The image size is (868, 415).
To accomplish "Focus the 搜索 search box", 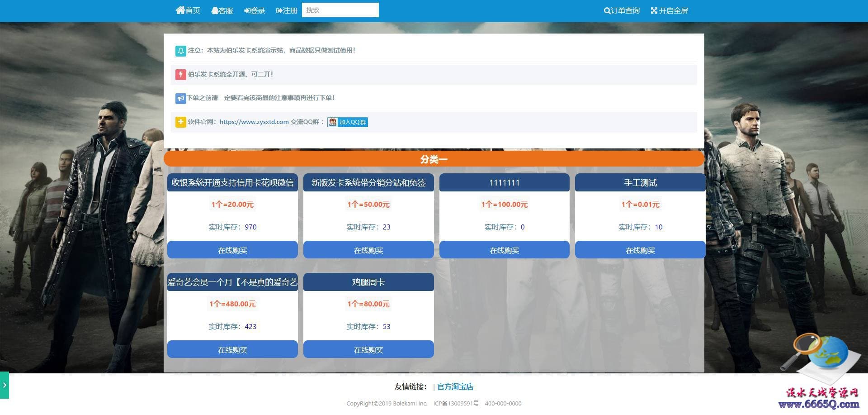I will tap(340, 10).
